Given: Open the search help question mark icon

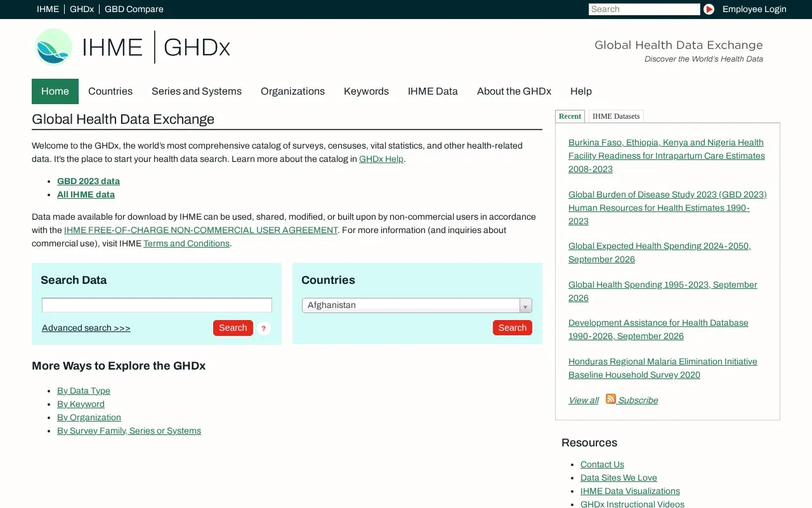Looking at the screenshot, I should pos(264,328).
